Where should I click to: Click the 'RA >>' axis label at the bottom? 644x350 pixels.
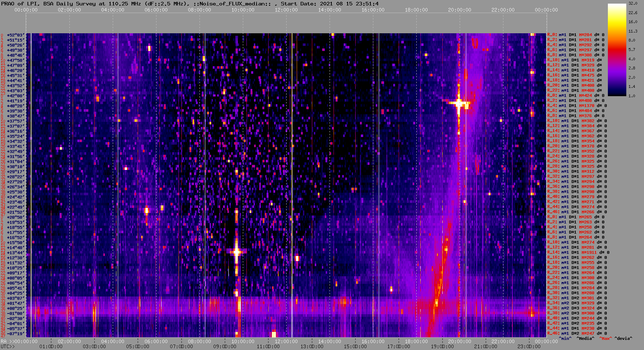pyautogui.click(x=7, y=341)
